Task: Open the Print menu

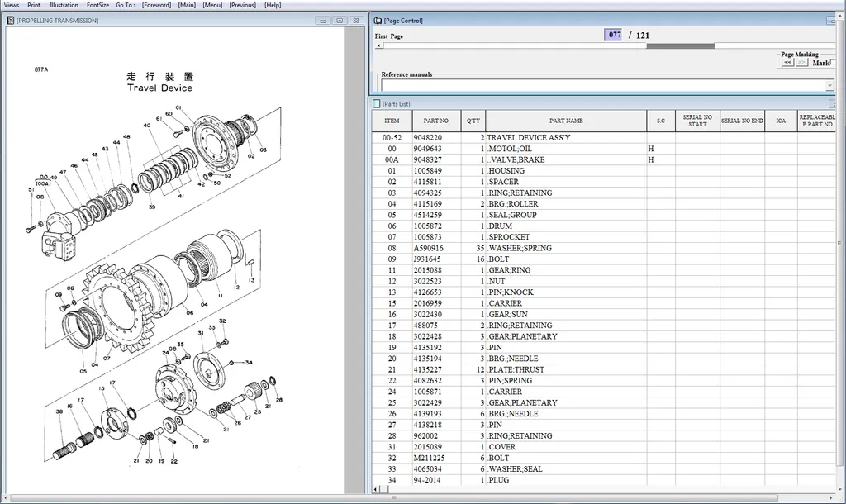Action: (x=34, y=5)
